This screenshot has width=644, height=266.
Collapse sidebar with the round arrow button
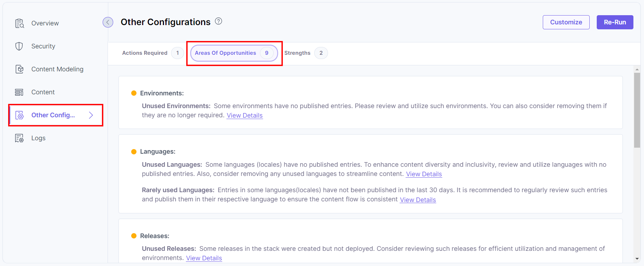click(x=108, y=22)
